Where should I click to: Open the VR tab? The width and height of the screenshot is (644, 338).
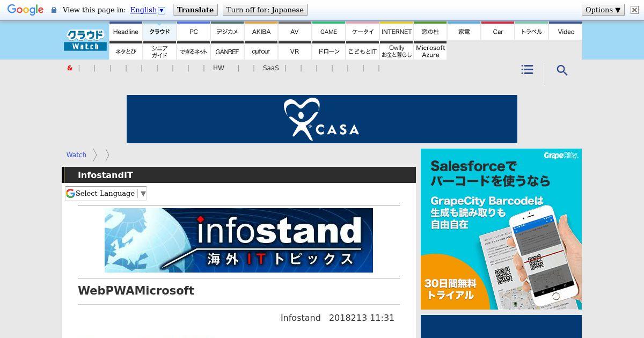pyautogui.click(x=295, y=52)
